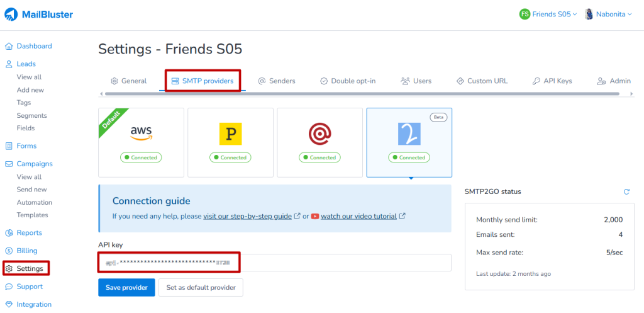Click the tab bar scroll right arrow
The image size is (644, 313).
[x=631, y=94]
